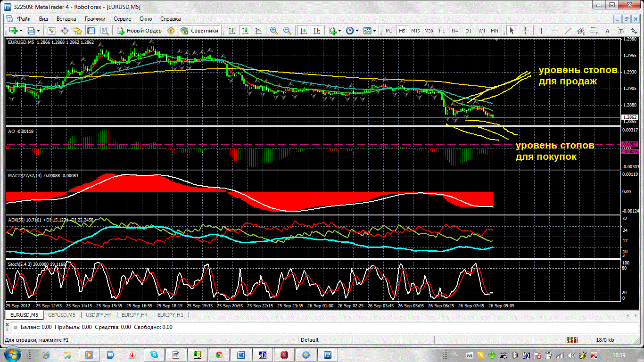Set timeframe to H1
The image size is (644, 362).
(442, 31)
